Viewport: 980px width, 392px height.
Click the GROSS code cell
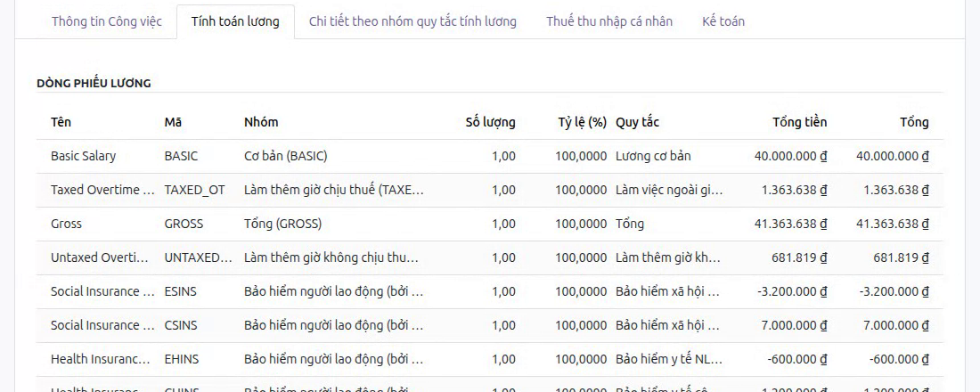click(184, 224)
